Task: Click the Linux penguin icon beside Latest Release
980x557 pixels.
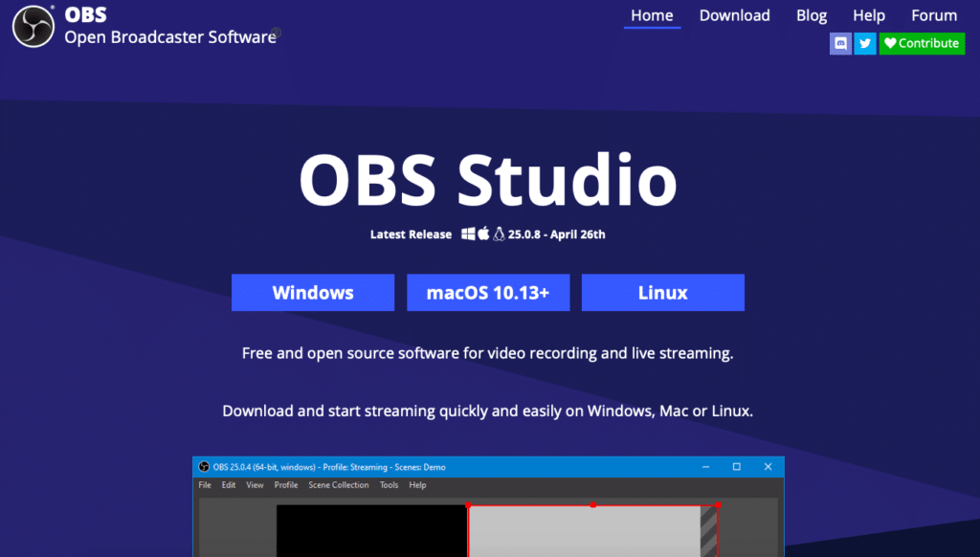Action: 499,234
